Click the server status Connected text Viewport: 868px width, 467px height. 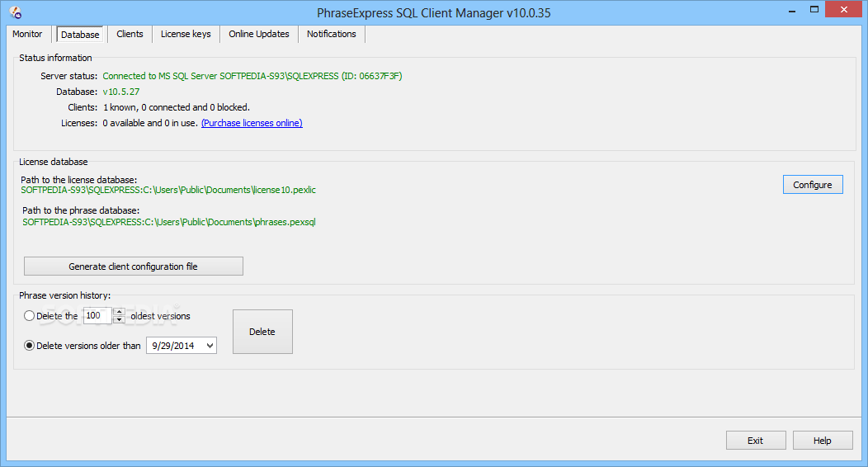tap(252, 76)
